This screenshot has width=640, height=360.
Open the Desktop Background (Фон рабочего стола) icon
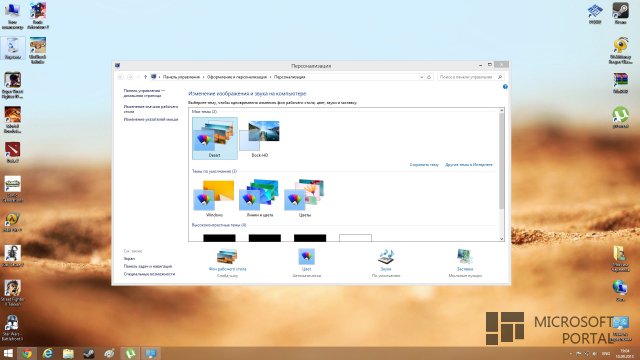(227, 256)
